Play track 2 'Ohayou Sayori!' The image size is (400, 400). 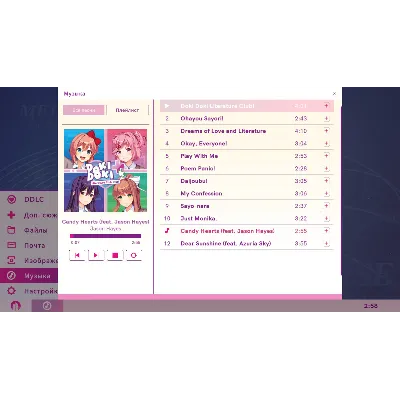(x=247, y=119)
